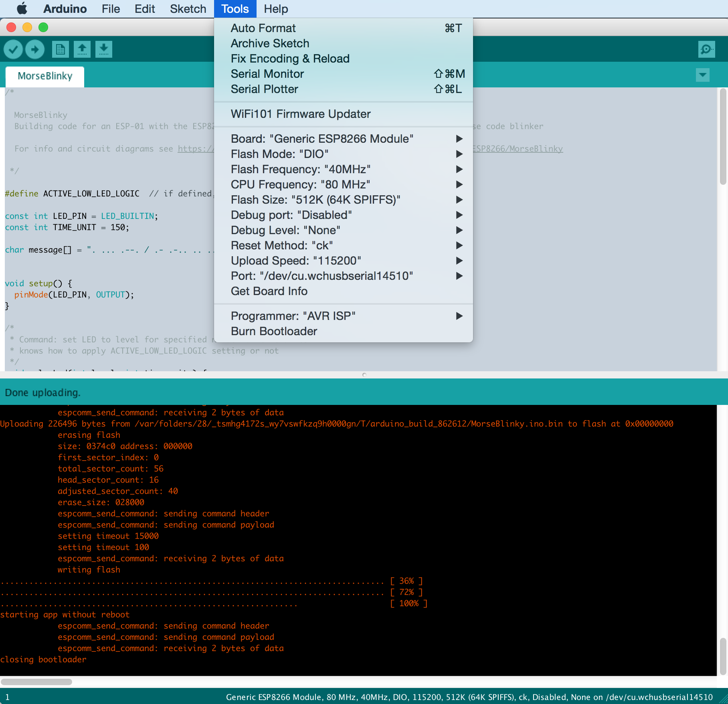Open the Edit menu

145,9
